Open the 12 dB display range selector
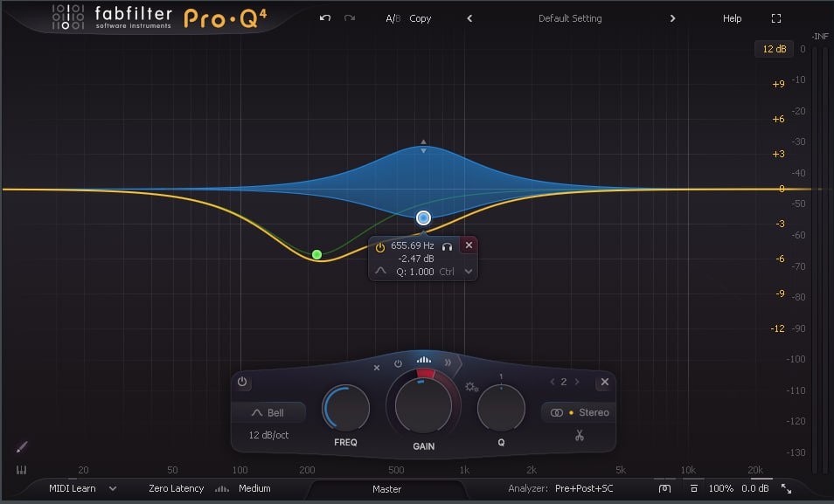 (774, 49)
